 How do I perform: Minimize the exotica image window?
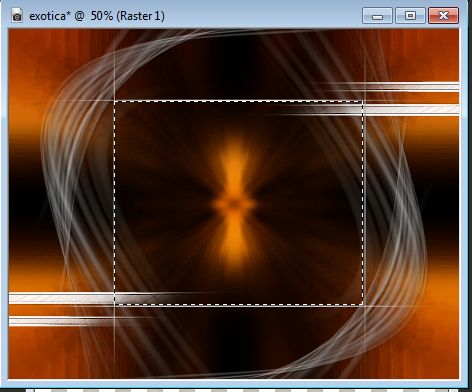[377, 16]
